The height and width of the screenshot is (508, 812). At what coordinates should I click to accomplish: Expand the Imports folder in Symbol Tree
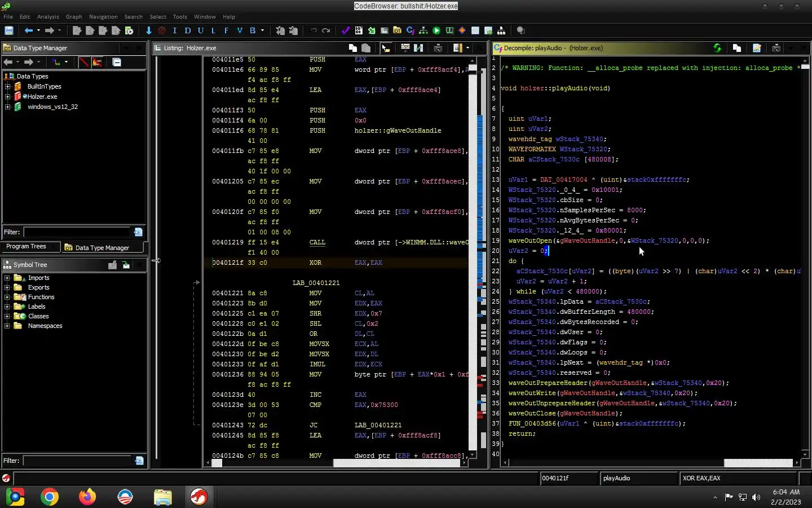7,278
